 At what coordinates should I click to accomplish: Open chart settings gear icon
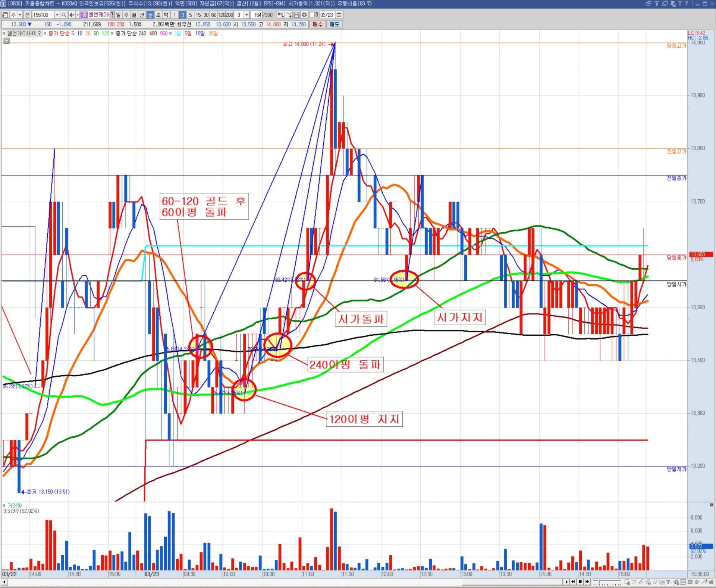[304, 15]
